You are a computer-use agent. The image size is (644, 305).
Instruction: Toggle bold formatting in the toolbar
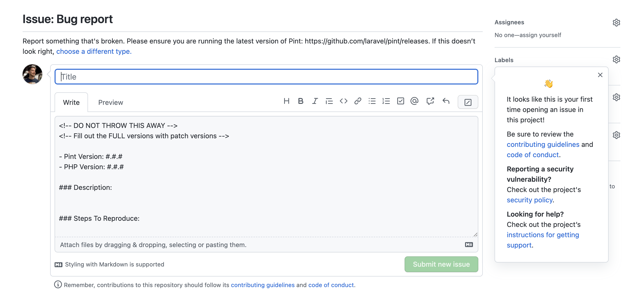coord(301,101)
